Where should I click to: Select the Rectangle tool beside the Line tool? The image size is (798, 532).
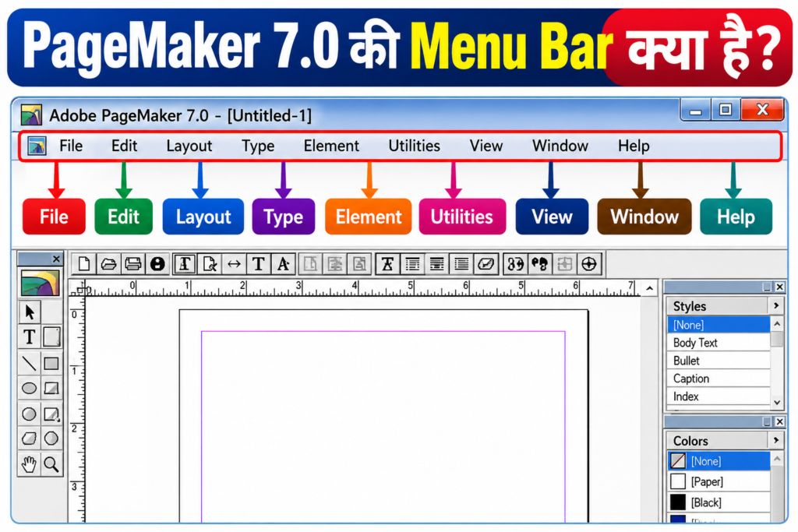pos(51,363)
